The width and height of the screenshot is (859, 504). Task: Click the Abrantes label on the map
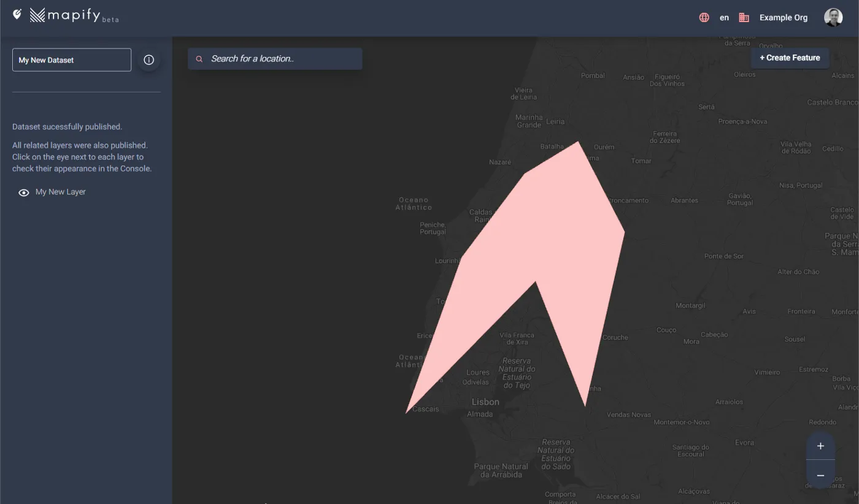[684, 200]
